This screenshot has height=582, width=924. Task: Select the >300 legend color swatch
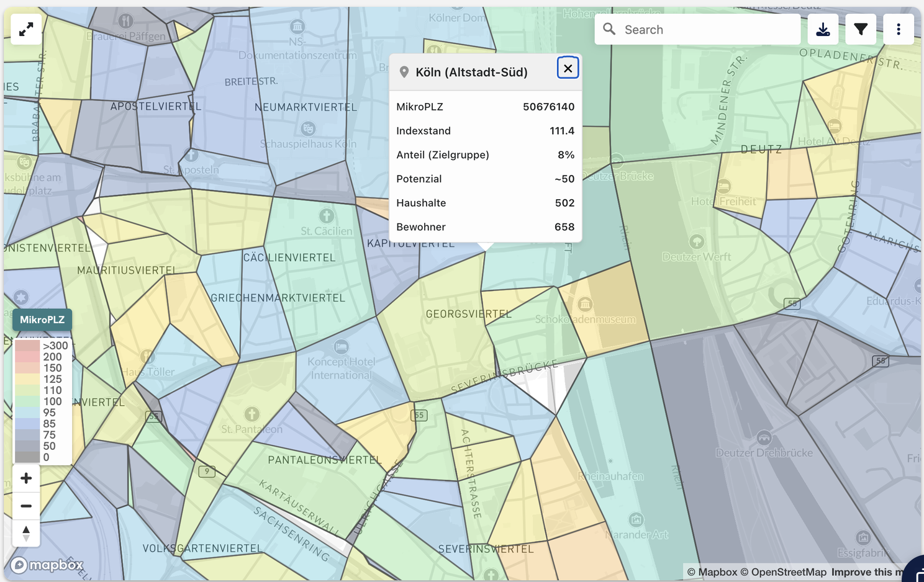pos(27,346)
